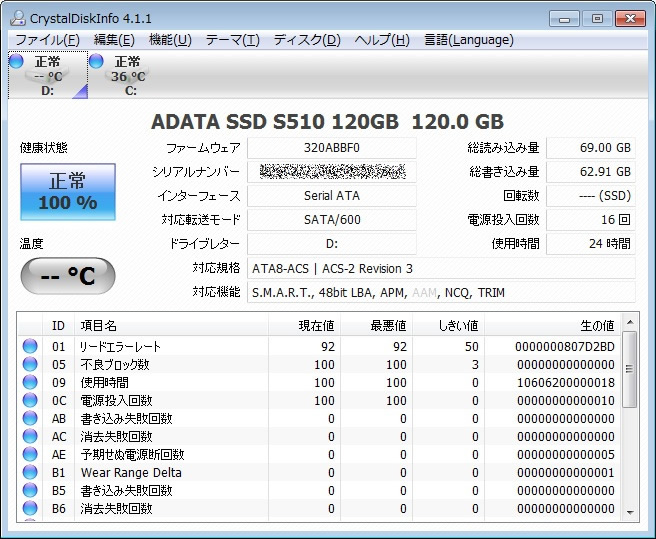
Task: Click the Serial ATA interface field
Action: click(x=332, y=195)
